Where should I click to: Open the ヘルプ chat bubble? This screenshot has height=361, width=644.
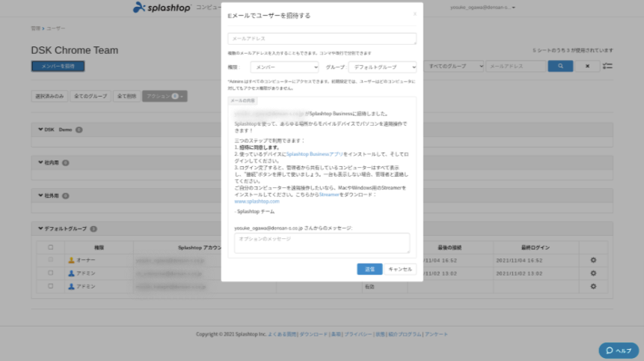point(619,351)
